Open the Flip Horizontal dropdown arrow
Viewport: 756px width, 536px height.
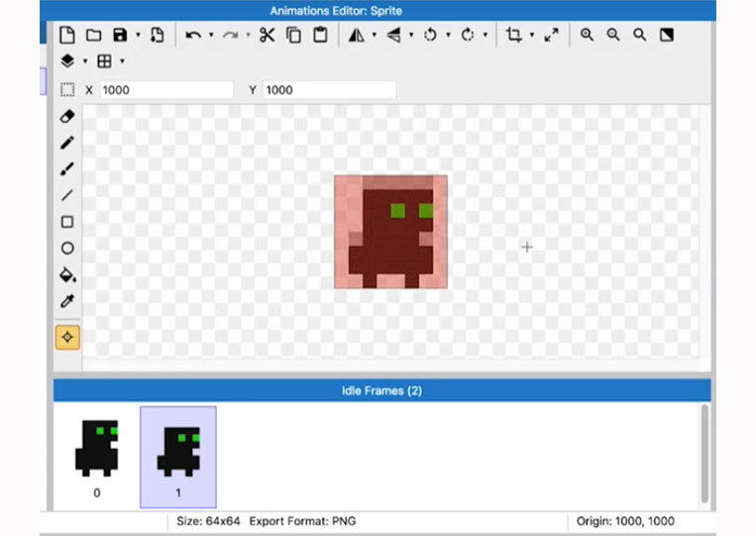click(x=375, y=36)
